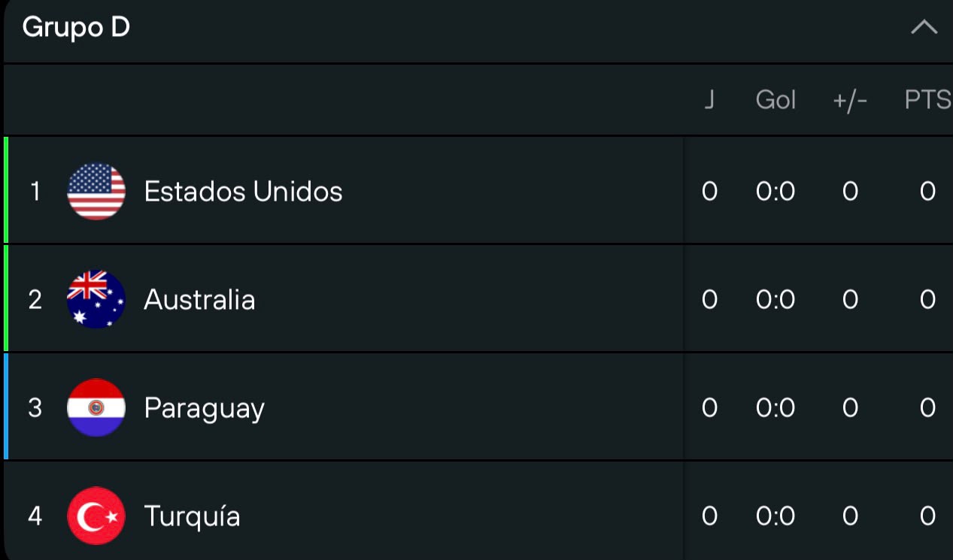This screenshot has width=953, height=560.
Task: Click the +/- column header
Action: pos(850,101)
